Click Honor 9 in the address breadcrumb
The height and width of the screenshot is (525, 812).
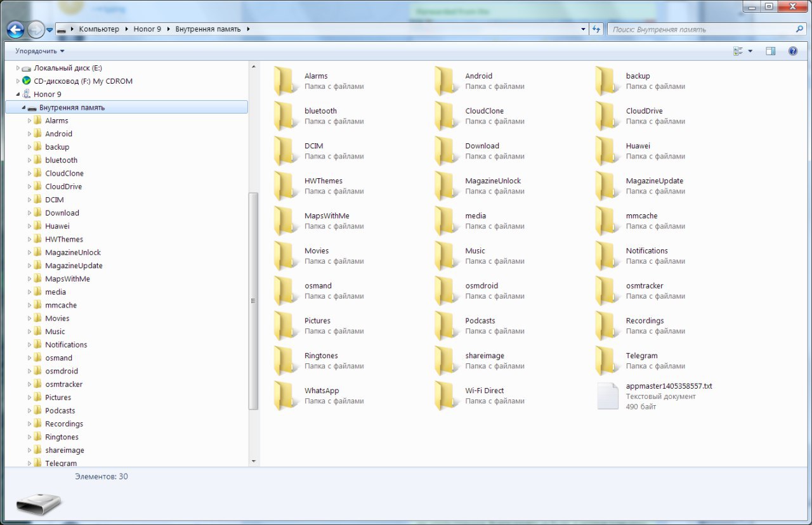coord(147,29)
